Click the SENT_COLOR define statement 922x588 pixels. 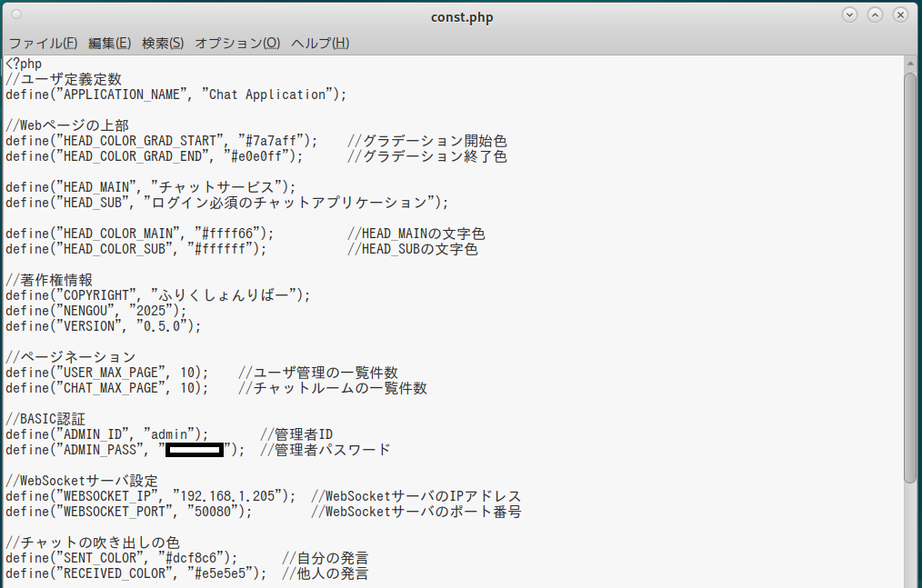point(122,558)
